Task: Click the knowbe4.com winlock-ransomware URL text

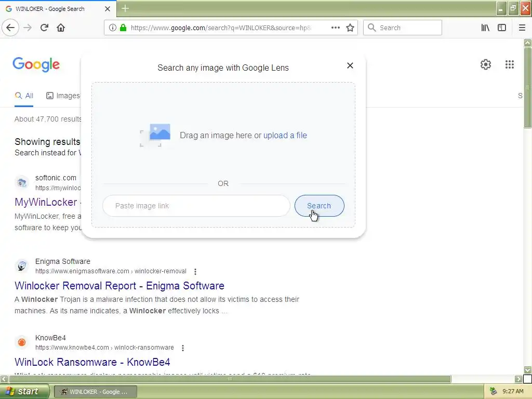Action: pyautogui.click(x=104, y=348)
